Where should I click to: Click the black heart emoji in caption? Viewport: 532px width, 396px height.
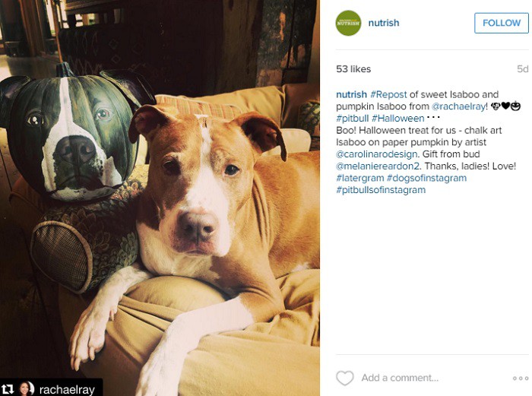(505, 106)
